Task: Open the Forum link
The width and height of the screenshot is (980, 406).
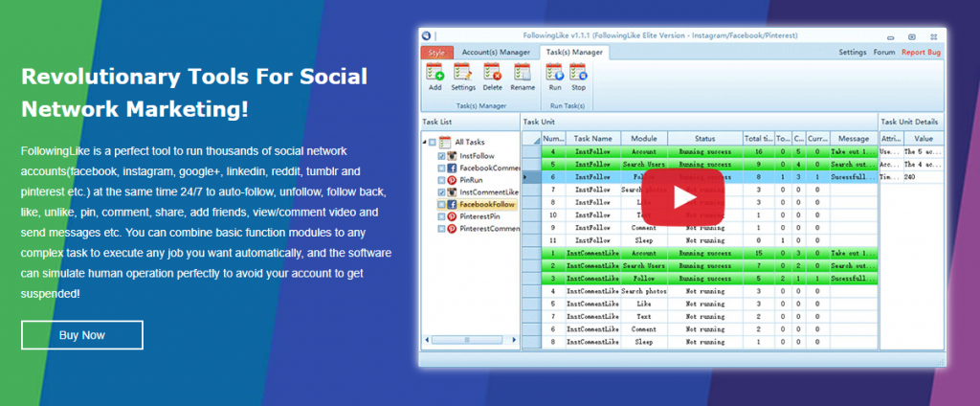Action: coord(884,53)
